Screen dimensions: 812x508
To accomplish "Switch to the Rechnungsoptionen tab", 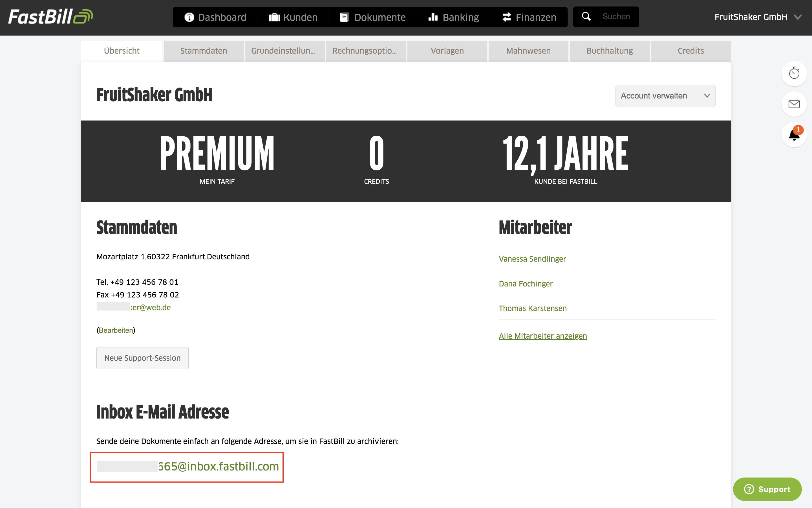I will click(x=366, y=51).
